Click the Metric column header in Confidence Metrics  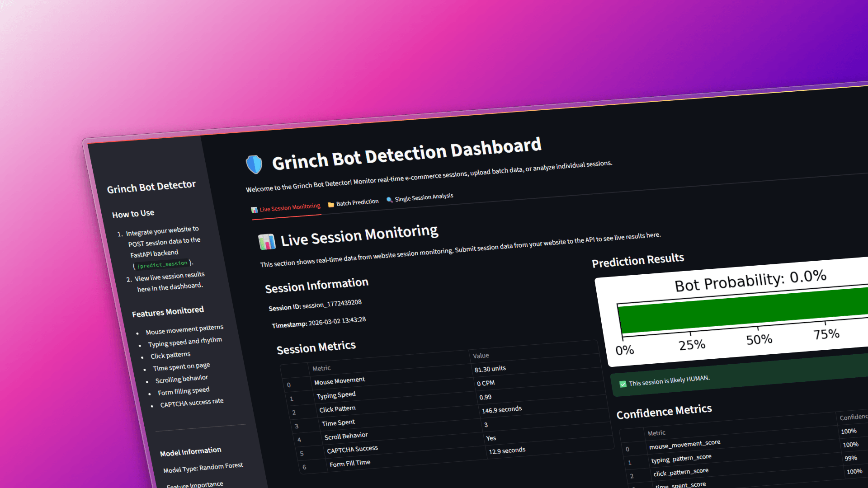[656, 432]
